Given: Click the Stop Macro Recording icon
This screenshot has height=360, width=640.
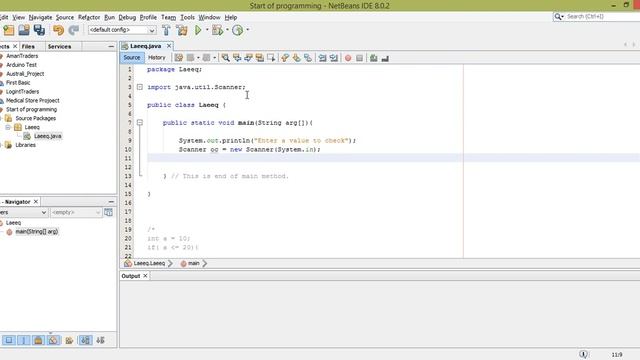Looking at the screenshot, I should point(359,58).
